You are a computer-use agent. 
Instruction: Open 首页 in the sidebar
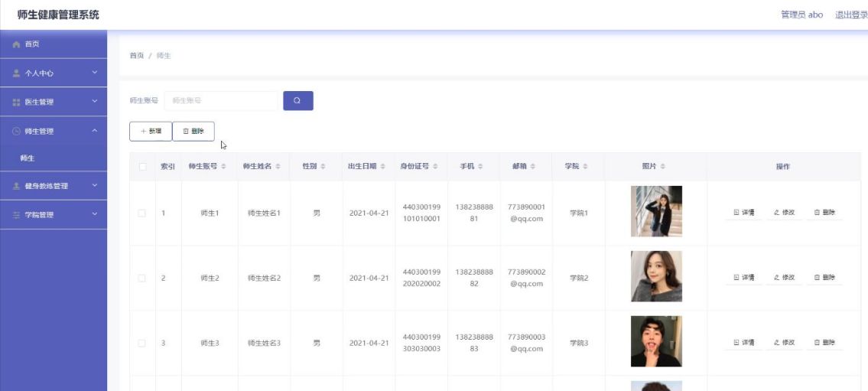pyautogui.click(x=53, y=44)
